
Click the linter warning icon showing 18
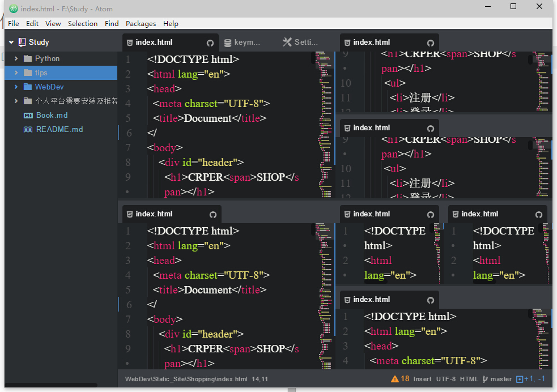click(x=395, y=379)
